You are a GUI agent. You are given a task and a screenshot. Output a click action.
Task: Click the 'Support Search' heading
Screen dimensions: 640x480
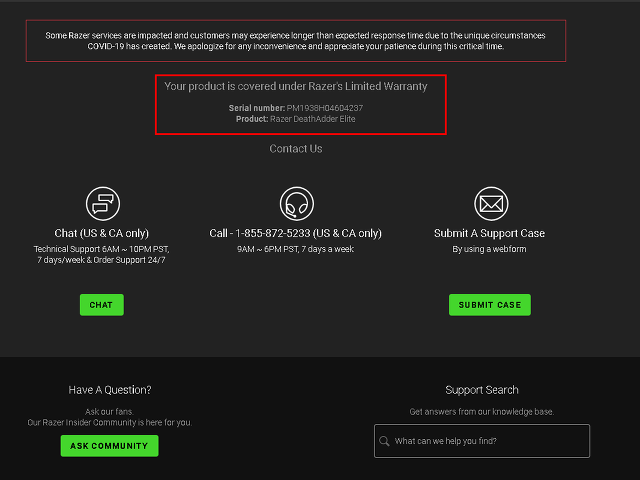482,390
